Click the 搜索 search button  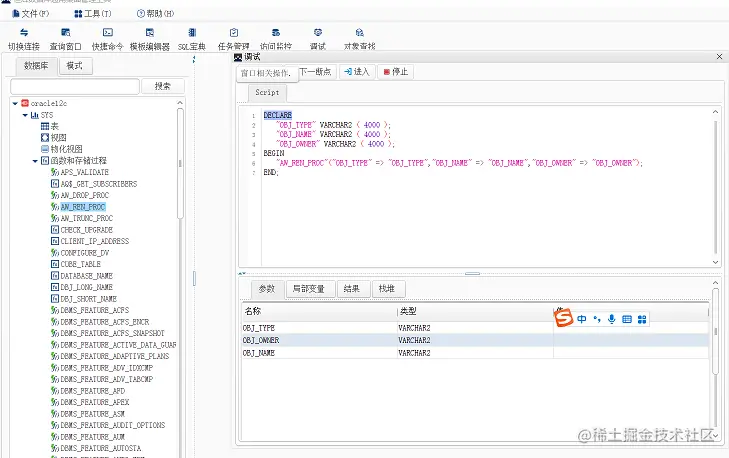click(x=163, y=86)
